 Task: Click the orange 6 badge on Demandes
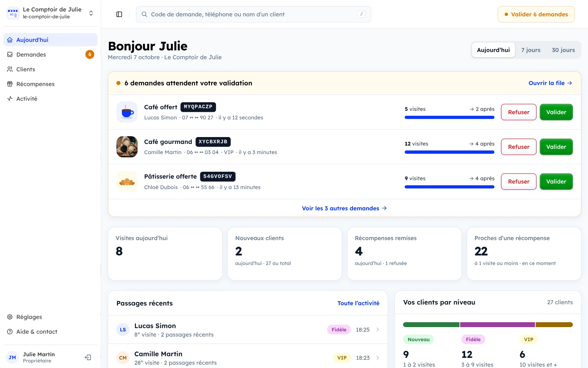(x=90, y=54)
